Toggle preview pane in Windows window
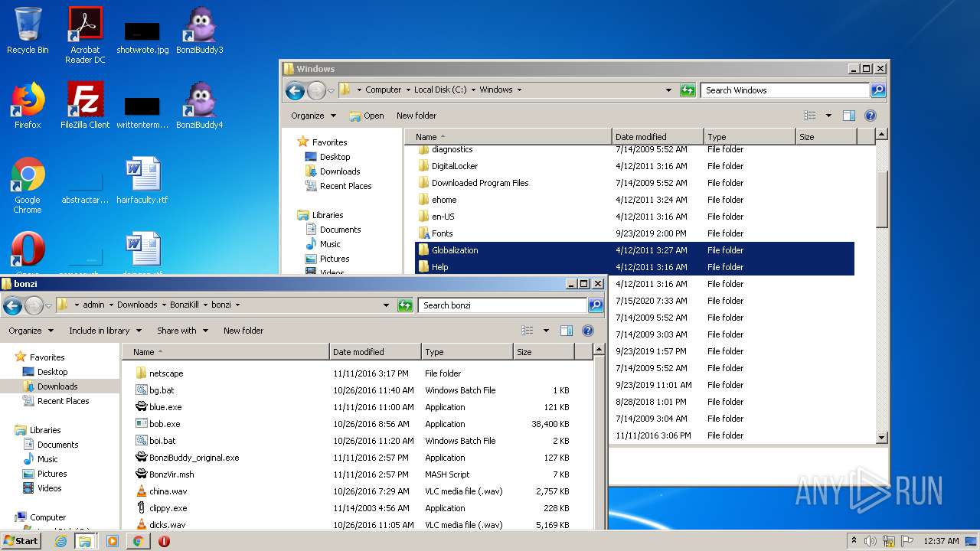This screenshot has height=551, width=980. pos(848,116)
